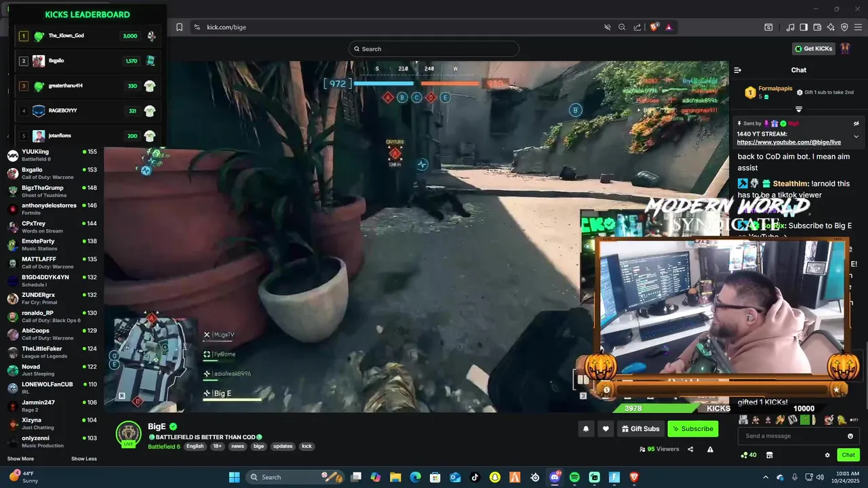Expand the gift leaderboard bar handle
The height and width of the screenshot is (488, 868).
(x=799, y=109)
